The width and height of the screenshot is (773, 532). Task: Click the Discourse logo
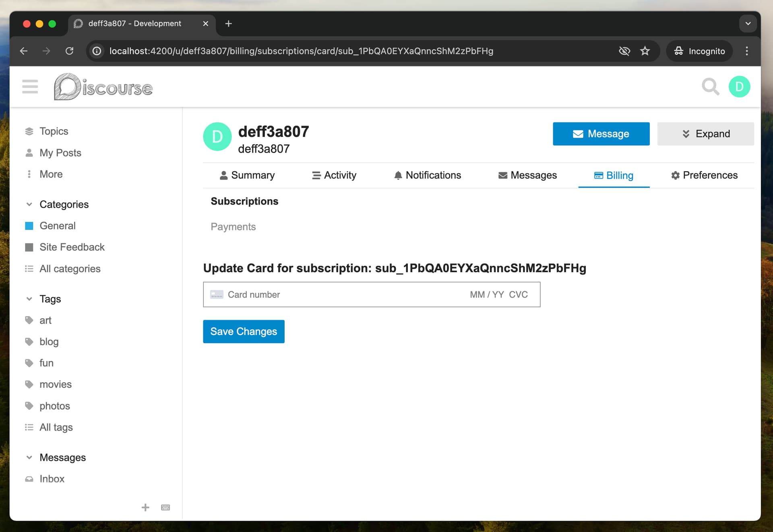coord(103,87)
